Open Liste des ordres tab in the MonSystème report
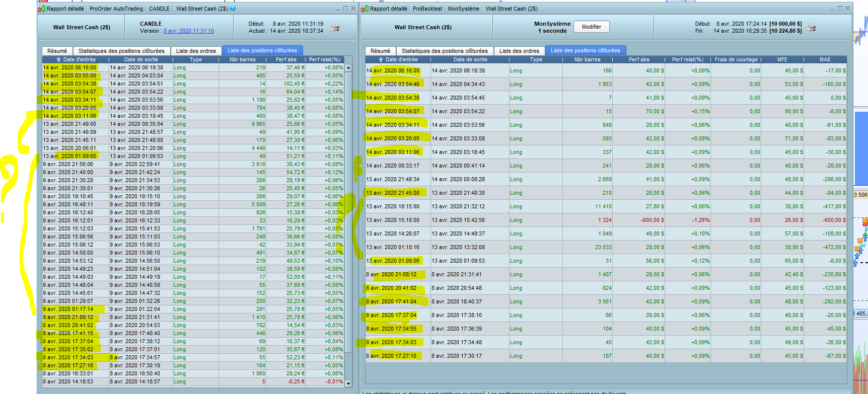 tap(519, 51)
